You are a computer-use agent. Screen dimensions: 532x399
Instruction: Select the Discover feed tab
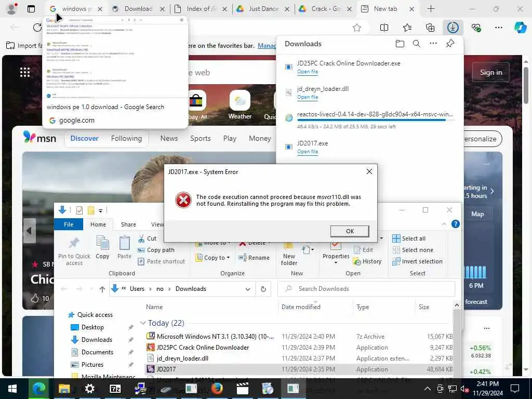(x=84, y=138)
